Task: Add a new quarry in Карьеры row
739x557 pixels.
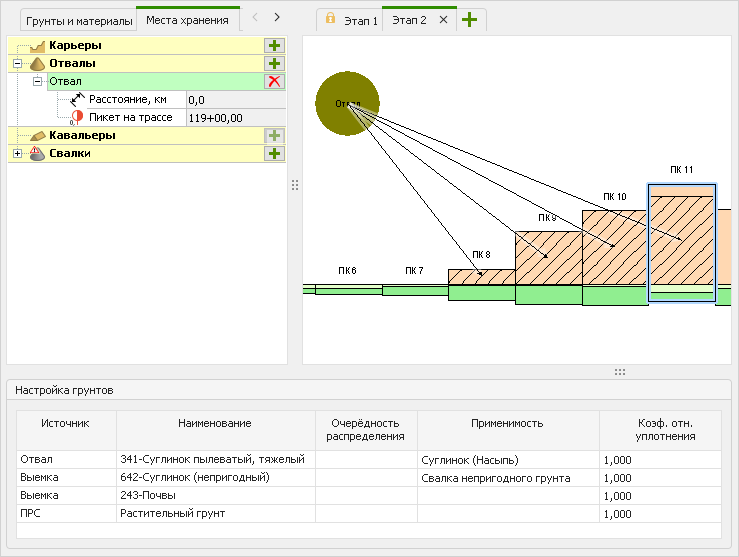Action: 274,45
